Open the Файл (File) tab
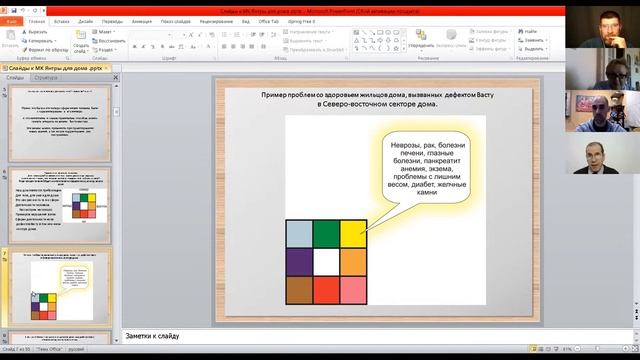The height and width of the screenshot is (360, 640). click(x=11, y=21)
